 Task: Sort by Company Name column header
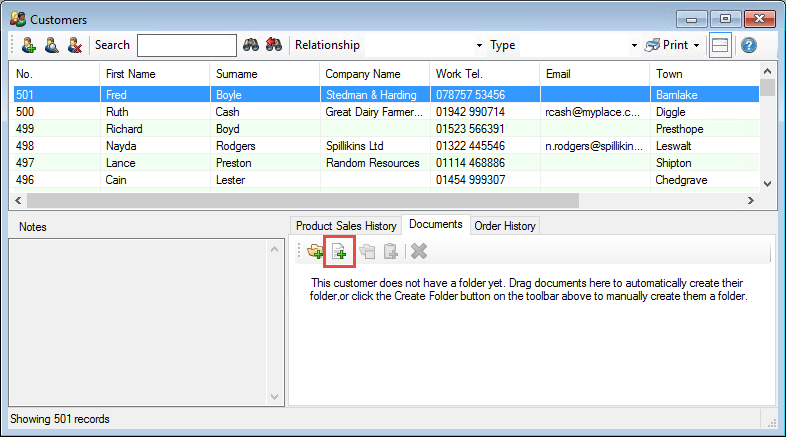coord(362,74)
